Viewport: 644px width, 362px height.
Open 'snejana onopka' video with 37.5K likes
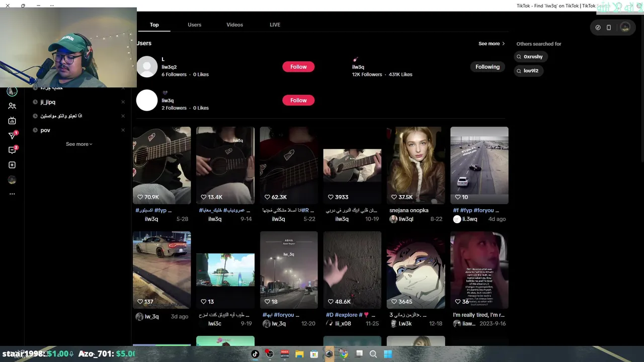pyautogui.click(x=416, y=165)
